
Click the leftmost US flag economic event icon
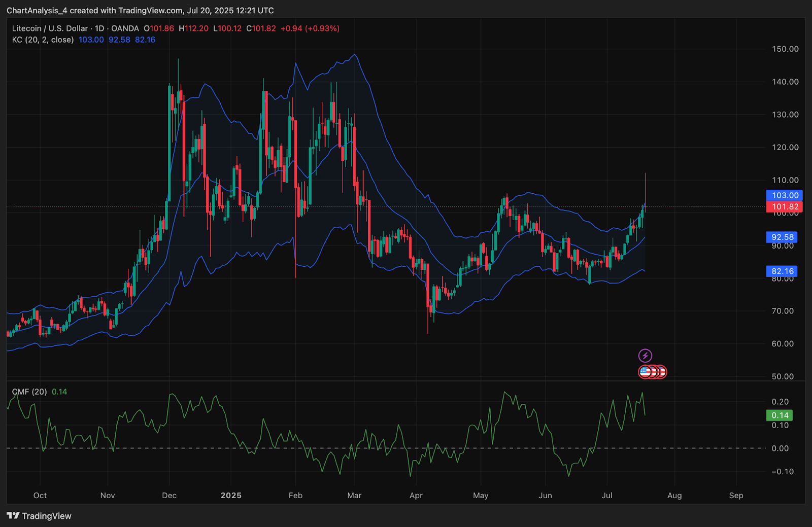645,372
